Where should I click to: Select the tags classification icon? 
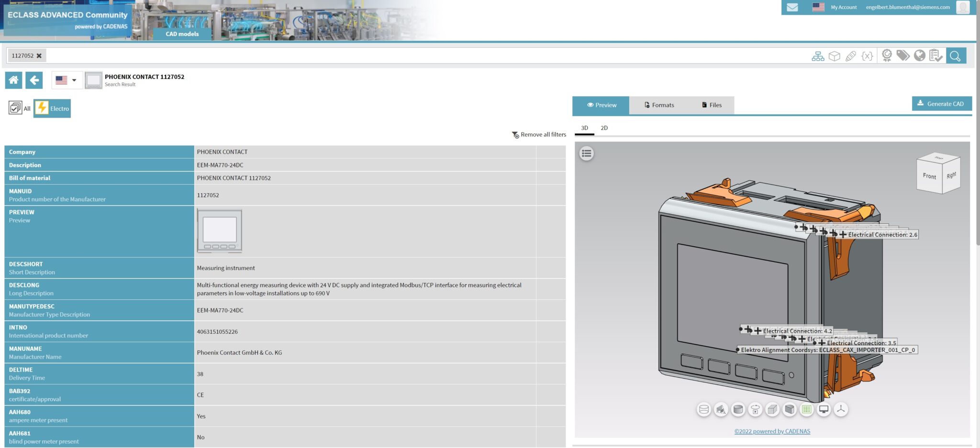point(903,56)
